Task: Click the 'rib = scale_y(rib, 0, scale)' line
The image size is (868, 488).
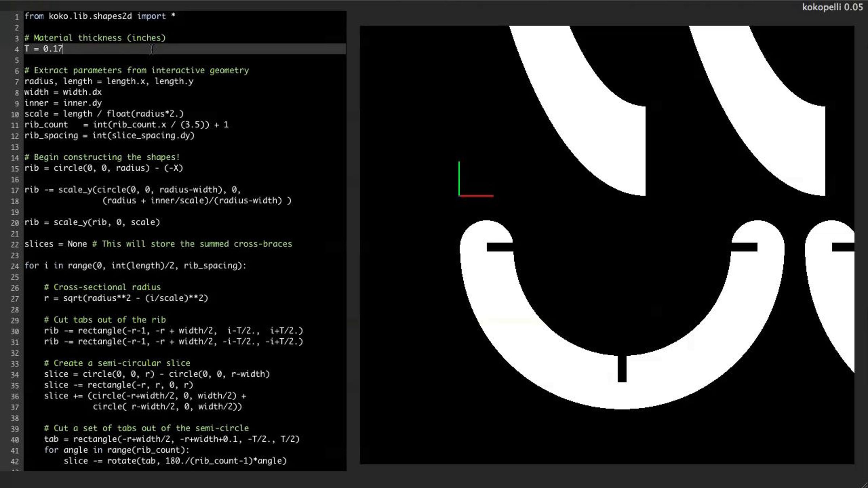Action: [x=92, y=222]
